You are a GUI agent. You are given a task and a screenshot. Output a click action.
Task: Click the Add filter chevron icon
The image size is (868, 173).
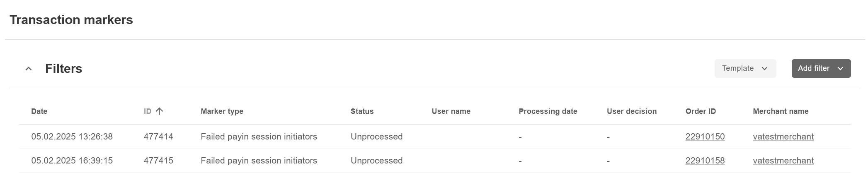pos(840,69)
